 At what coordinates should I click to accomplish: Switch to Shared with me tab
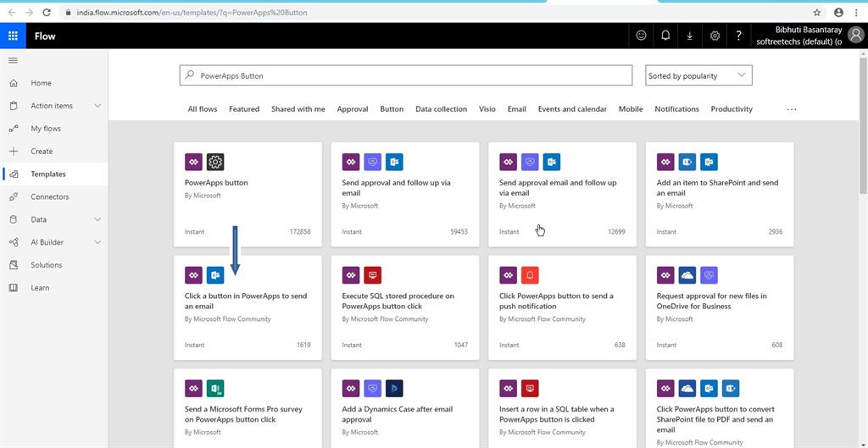298,109
